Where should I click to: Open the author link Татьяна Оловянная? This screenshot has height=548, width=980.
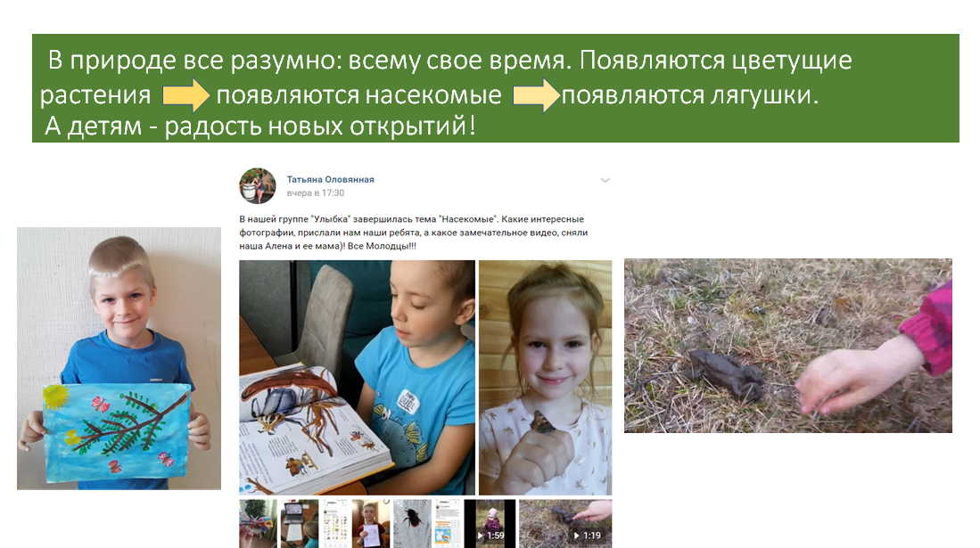(330, 179)
